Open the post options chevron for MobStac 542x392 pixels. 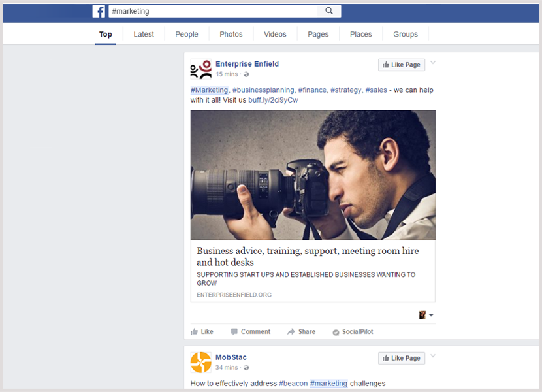tap(433, 356)
